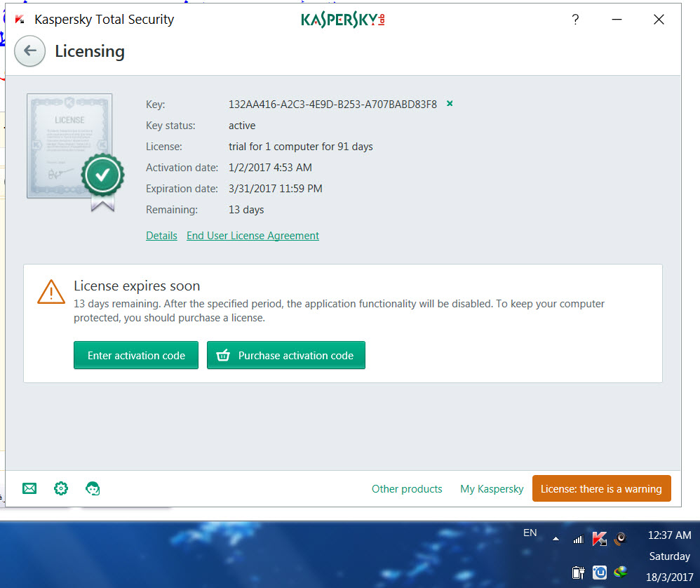Close the Kaspersky Total Security window
Image resolution: width=700 pixels, height=588 pixels.
[659, 20]
